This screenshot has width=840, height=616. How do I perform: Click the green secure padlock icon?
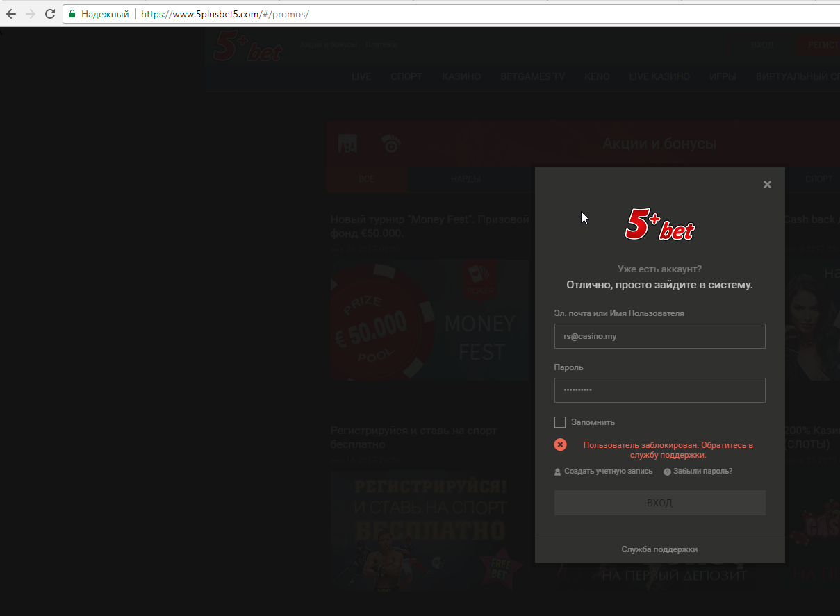[72, 14]
